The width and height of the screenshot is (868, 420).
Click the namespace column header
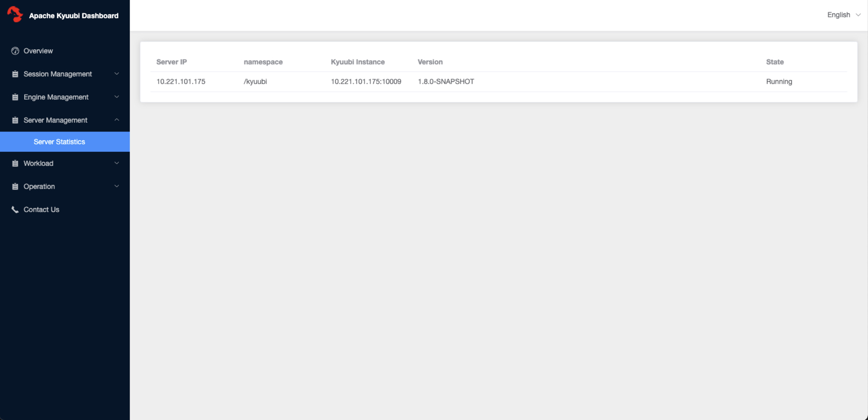263,62
